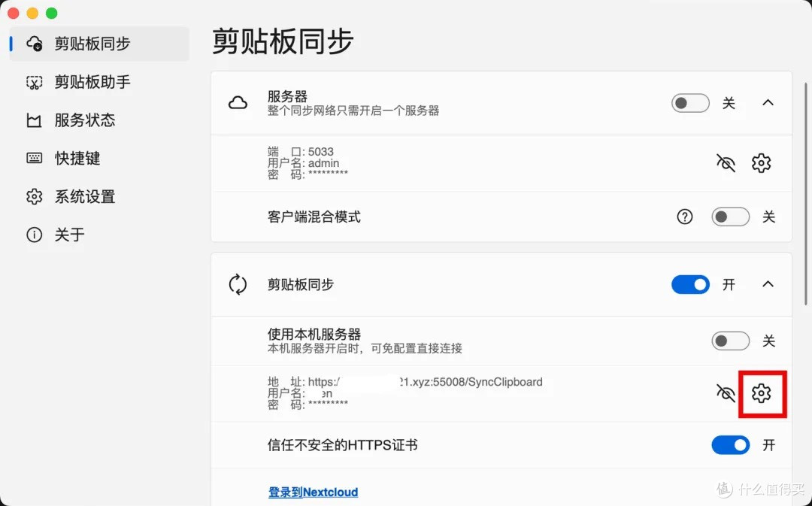This screenshot has height=506, width=812.
Task: Click the 整个同步网络只需开启一个服务器 description
Action: tap(353, 111)
